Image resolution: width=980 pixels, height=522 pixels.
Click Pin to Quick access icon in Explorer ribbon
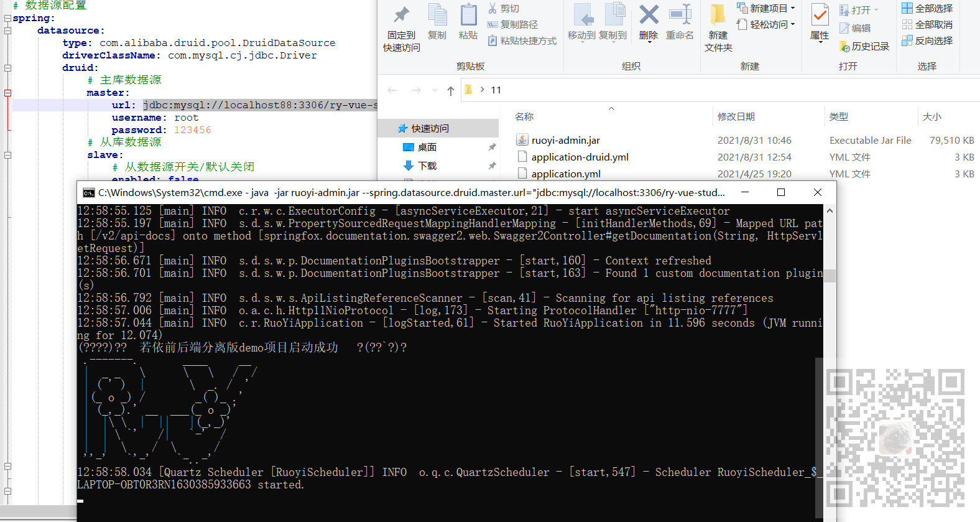tap(401, 16)
